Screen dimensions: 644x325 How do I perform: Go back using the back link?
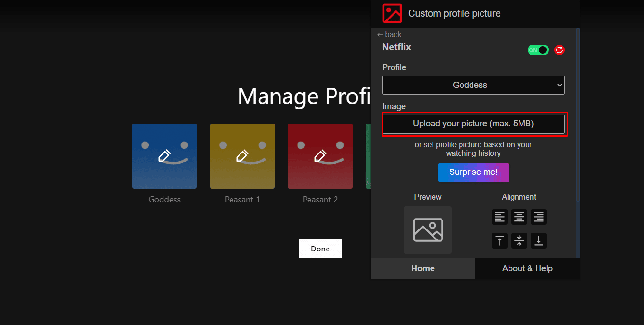coord(389,34)
